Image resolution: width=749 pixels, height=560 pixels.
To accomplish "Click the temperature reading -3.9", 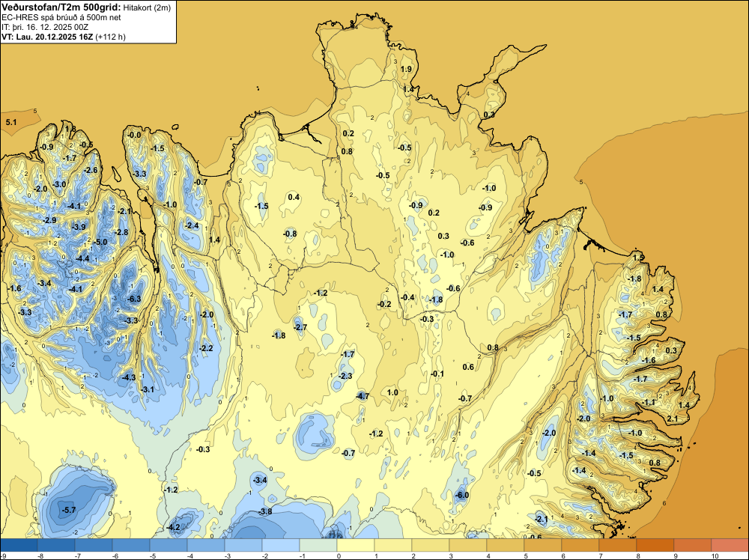I will coord(79,227).
